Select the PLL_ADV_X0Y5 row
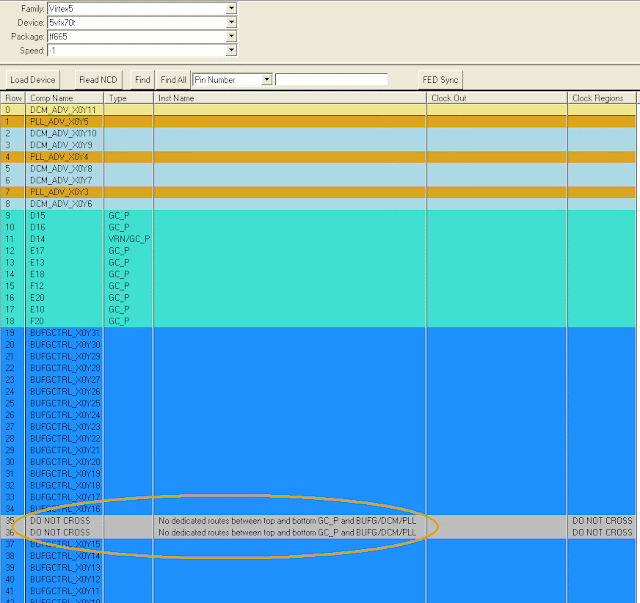This screenshot has width=640, height=603. (318, 122)
